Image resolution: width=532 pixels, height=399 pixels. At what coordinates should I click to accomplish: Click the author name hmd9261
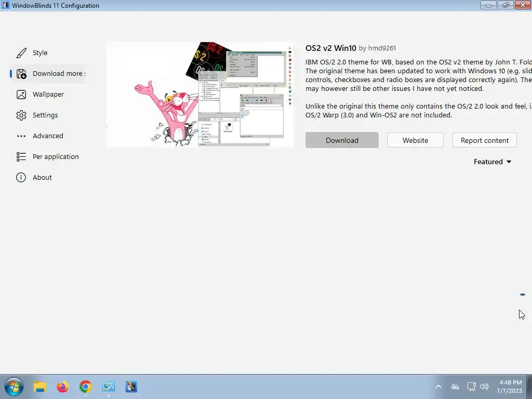[382, 48]
